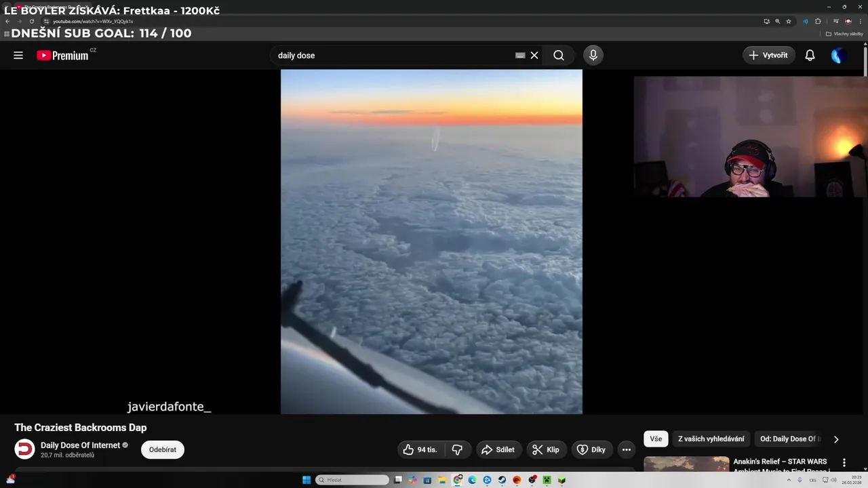Open the Daily Dose Of Internet channel avatar
The width and height of the screenshot is (868, 488).
click(x=24, y=449)
